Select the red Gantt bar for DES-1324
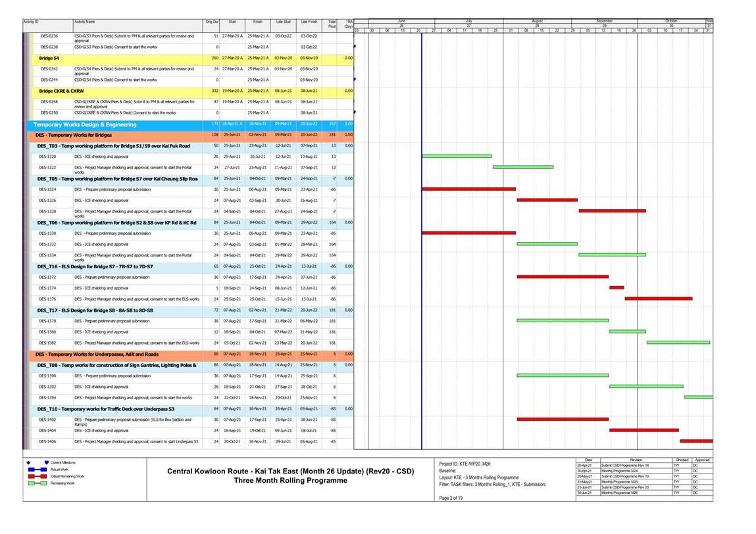 pos(468,189)
